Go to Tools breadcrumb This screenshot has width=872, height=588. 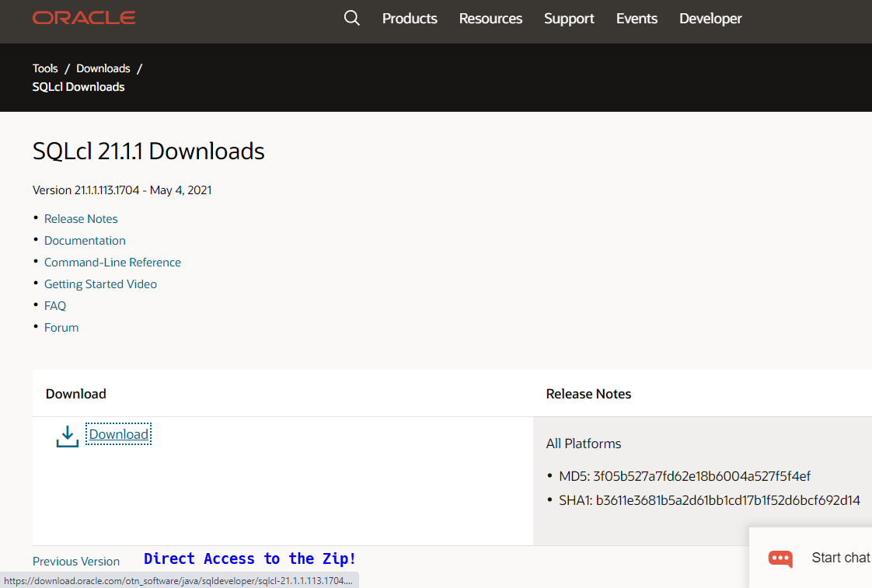pyautogui.click(x=45, y=68)
